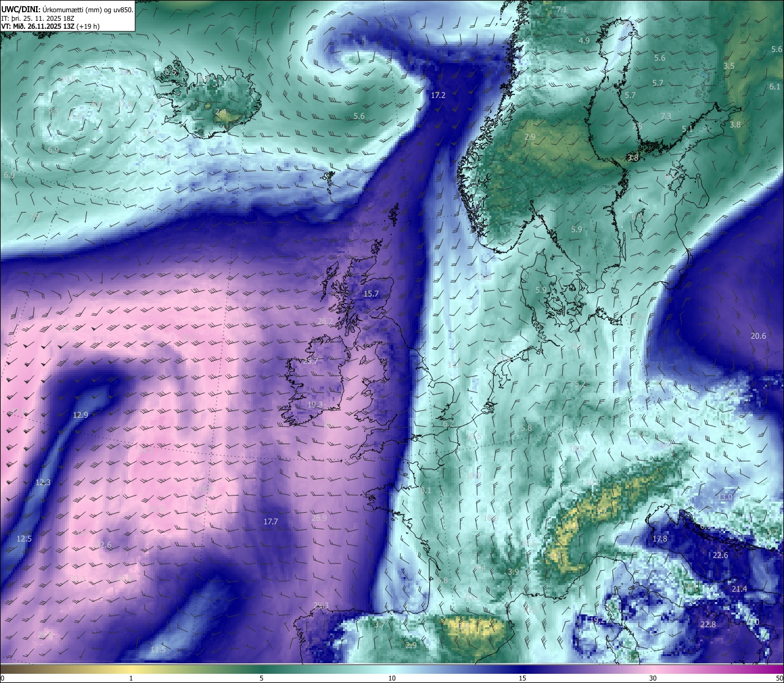This screenshot has height=683, width=784.
Task: Click the 2.4 value over Iceland
Action: coord(221,111)
